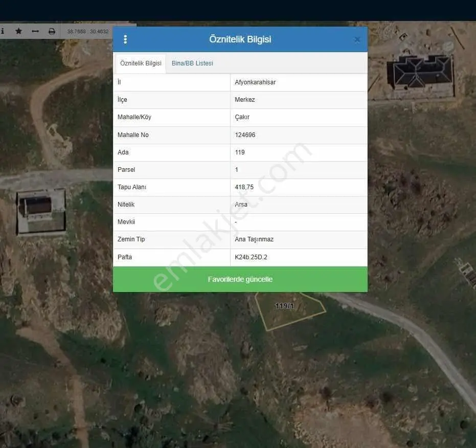Click the Favorilerde güncelle button
Image resolution: width=476 pixels, height=448 pixels.
click(240, 279)
